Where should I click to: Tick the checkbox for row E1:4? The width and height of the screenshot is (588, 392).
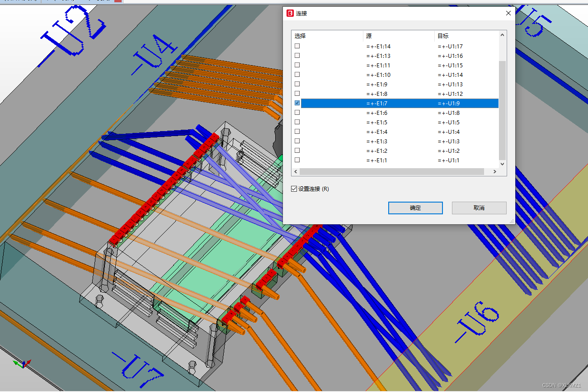[297, 132]
